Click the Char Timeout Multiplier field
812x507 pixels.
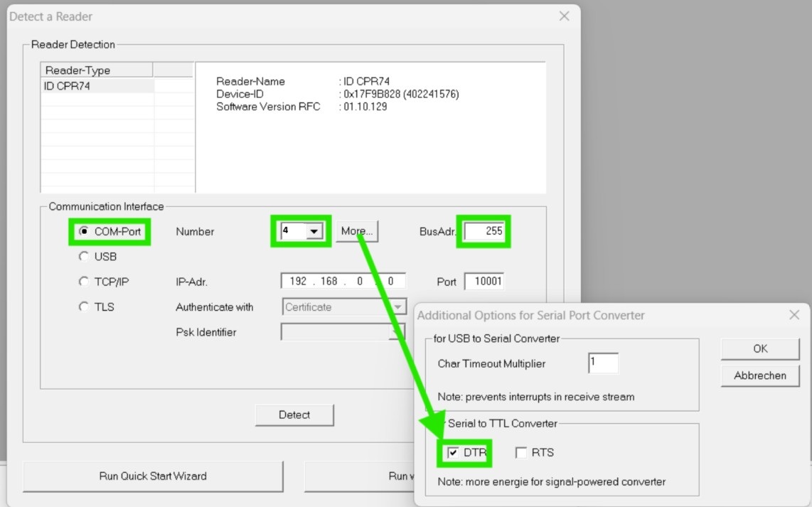tap(603, 363)
